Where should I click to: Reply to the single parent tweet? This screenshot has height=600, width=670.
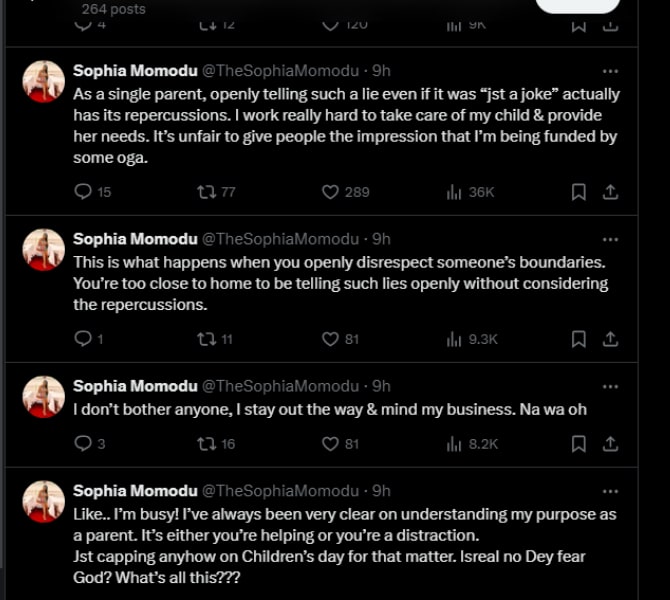click(x=83, y=192)
